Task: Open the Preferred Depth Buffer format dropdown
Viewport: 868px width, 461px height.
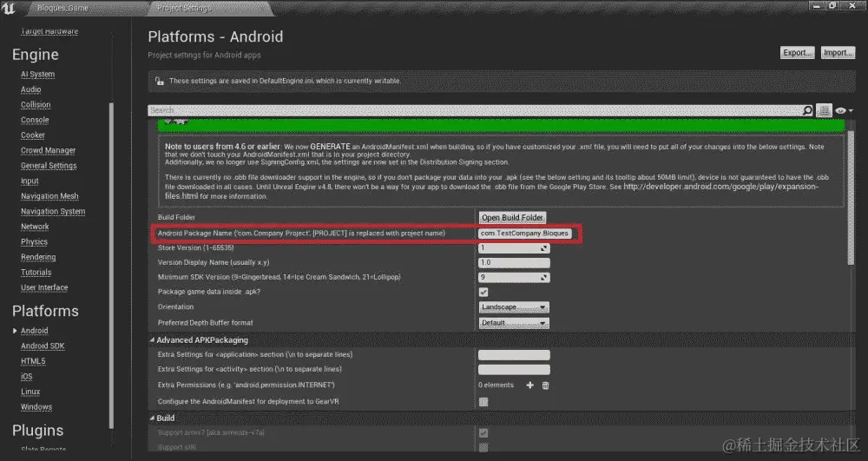Action: pyautogui.click(x=514, y=323)
